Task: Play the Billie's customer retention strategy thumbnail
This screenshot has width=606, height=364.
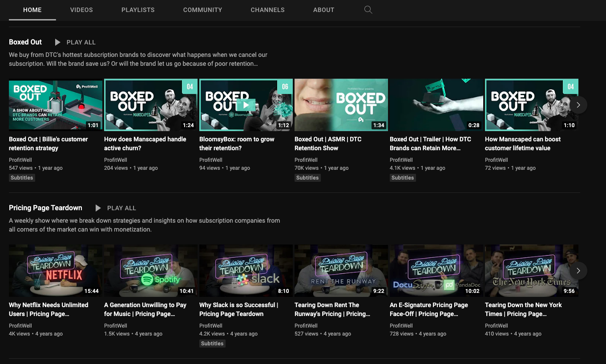Action: point(56,105)
